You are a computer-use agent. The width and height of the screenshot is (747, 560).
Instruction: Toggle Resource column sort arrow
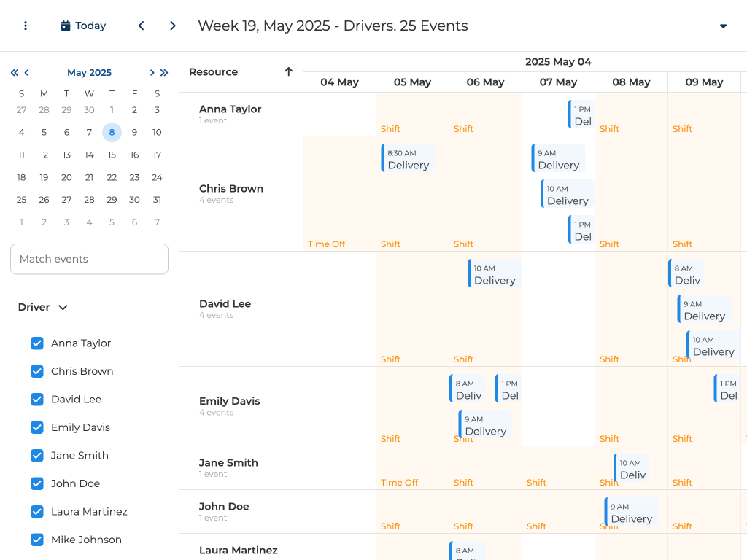click(288, 71)
